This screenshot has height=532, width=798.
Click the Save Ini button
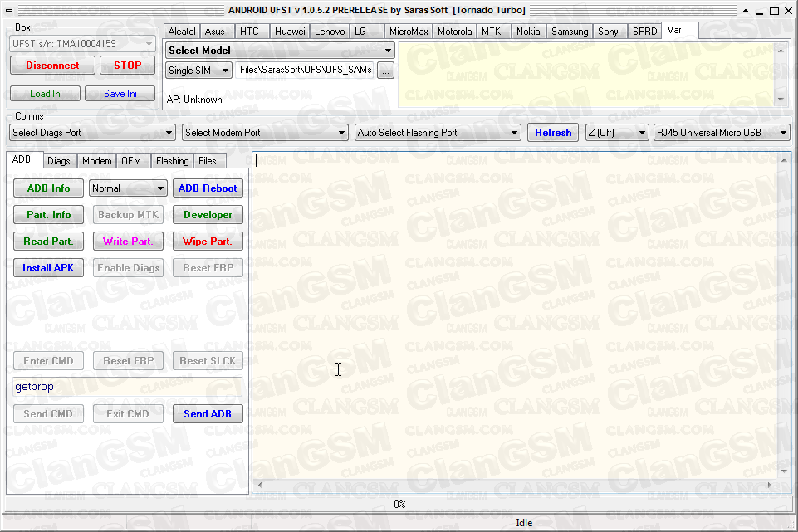[x=120, y=94]
